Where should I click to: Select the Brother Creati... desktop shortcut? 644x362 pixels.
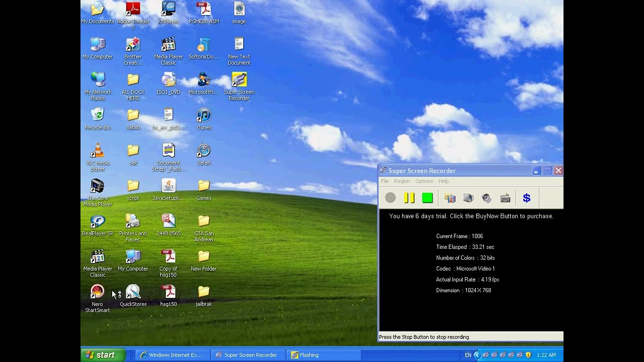(133, 51)
